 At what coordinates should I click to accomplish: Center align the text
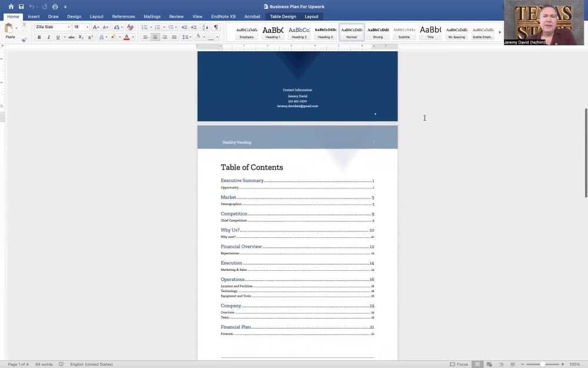click(155, 37)
